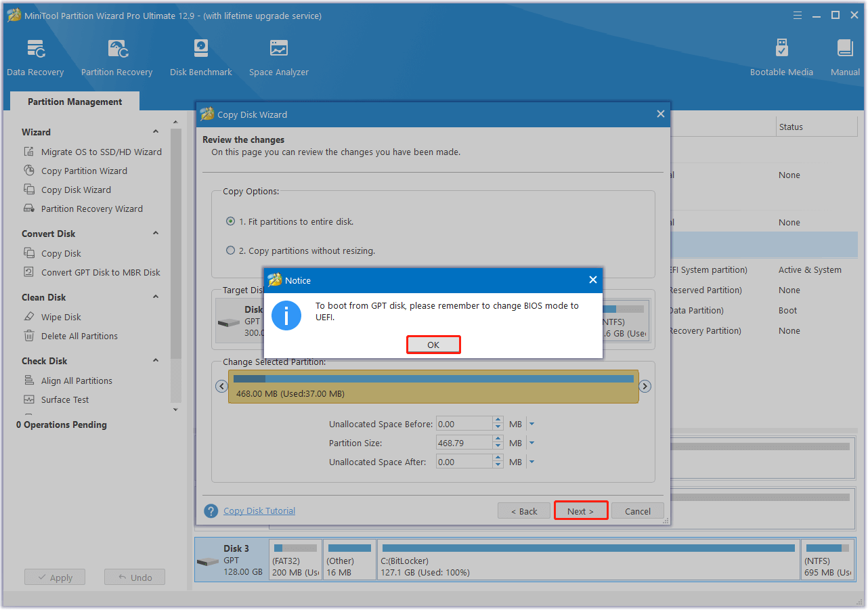The width and height of the screenshot is (868, 610).
Task: Increase Partition Size with stepper arrow
Action: tap(498, 439)
